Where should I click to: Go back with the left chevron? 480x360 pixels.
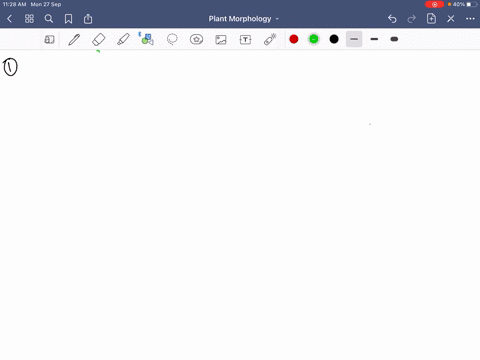pos(9,19)
